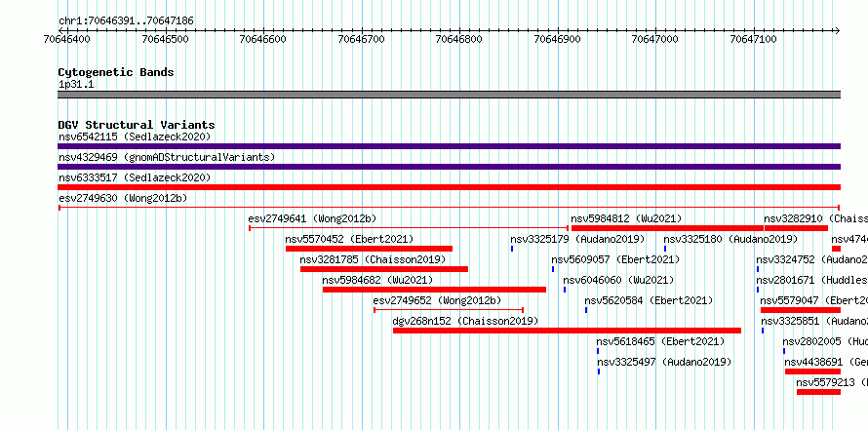Click the nsv5570452 (Ebert2021) label
This screenshot has width=868, height=430.
(x=349, y=239)
